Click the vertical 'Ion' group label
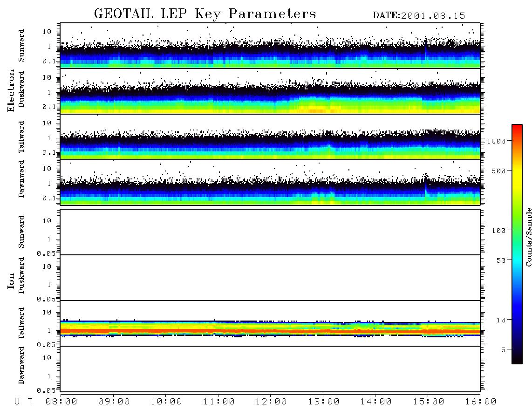This screenshot has height=410, width=532. (11, 281)
